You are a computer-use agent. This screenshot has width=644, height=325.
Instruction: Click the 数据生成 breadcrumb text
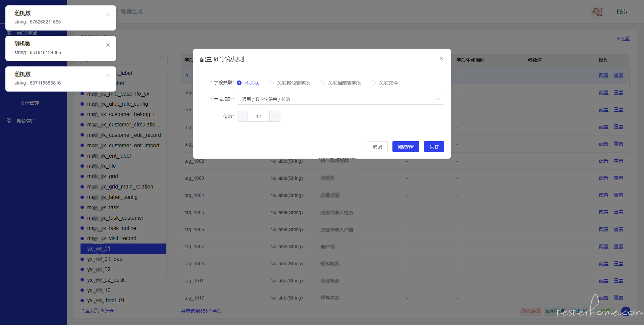[132, 12]
